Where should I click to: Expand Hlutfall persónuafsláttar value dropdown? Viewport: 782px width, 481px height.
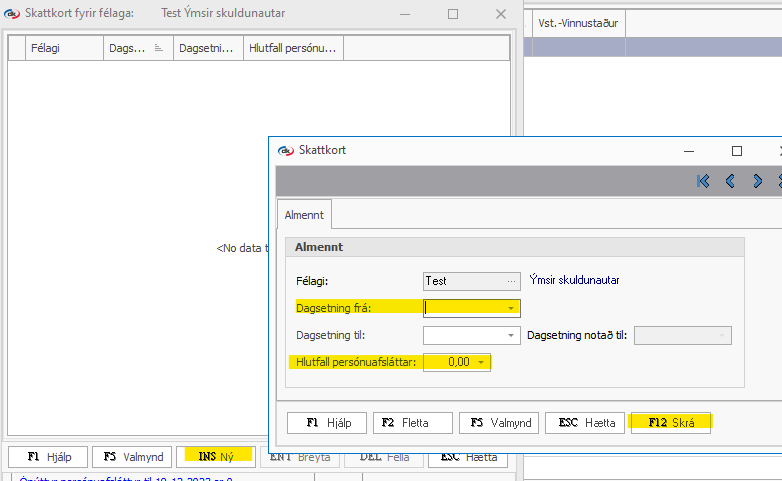tap(481, 362)
